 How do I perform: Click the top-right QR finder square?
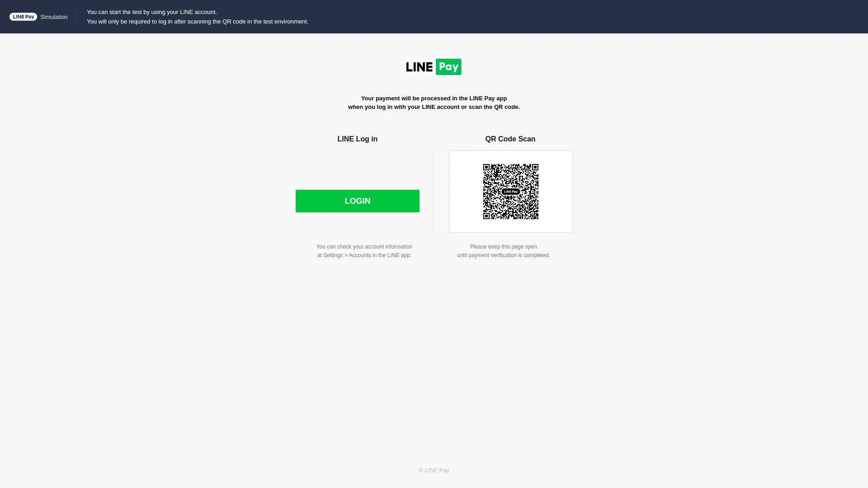[535, 167]
